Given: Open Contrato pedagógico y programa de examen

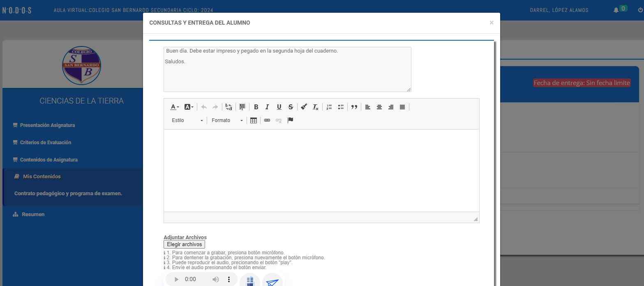Looking at the screenshot, I should pos(68,194).
